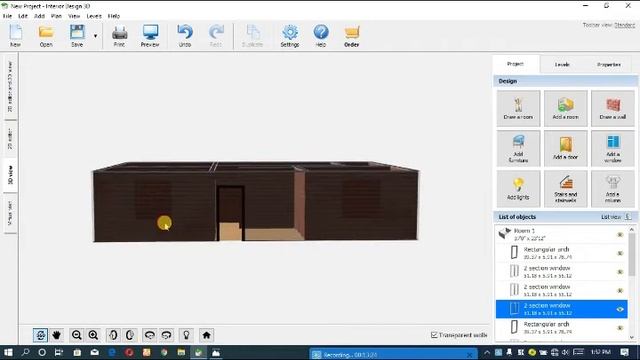
Task: Toggle visibility of Room 1
Action: tap(620, 235)
